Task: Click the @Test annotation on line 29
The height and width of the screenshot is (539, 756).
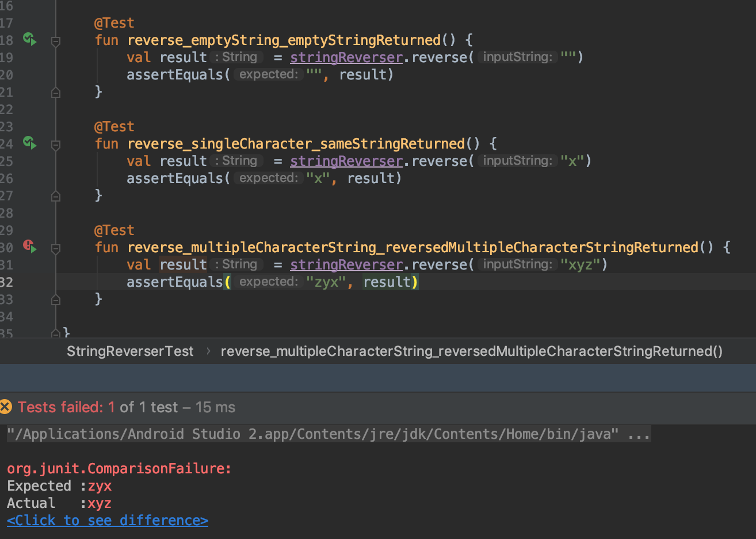Action: click(x=114, y=230)
